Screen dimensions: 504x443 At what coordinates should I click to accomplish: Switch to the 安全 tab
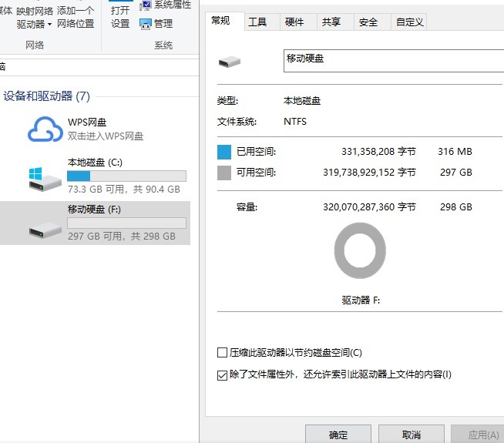pyautogui.click(x=372, y=22)
